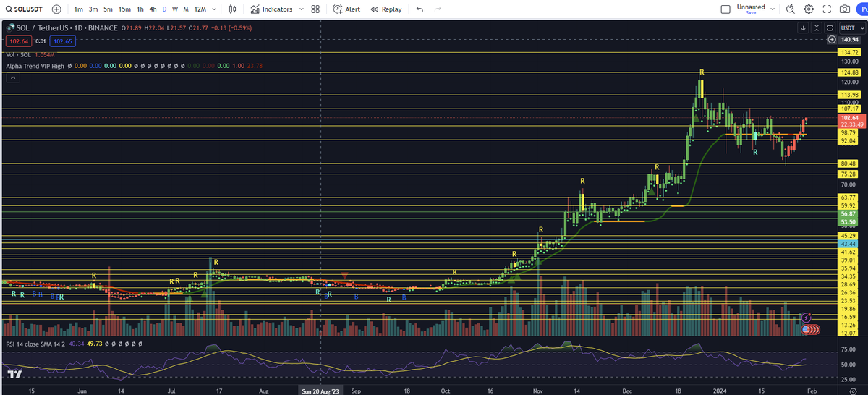Screen dimensions: 868x395
Task: Select the D daily interval
Action: [x=164, y=9]
